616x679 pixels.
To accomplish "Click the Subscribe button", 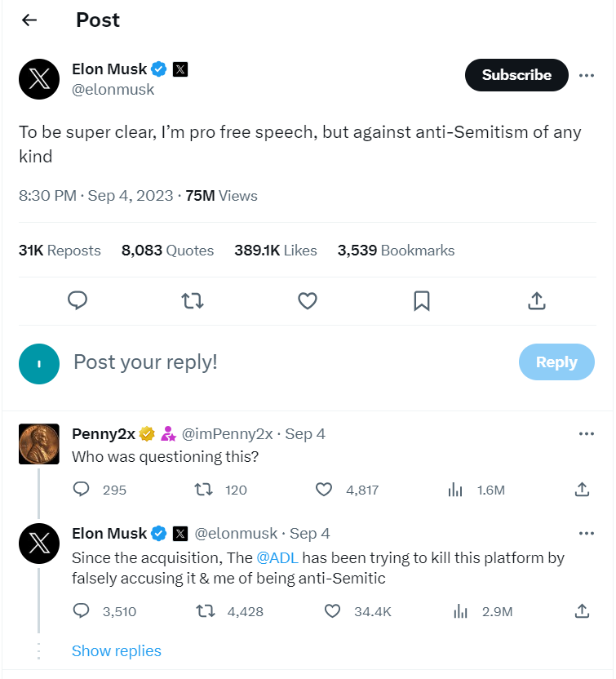I will [x=516, y=75].
